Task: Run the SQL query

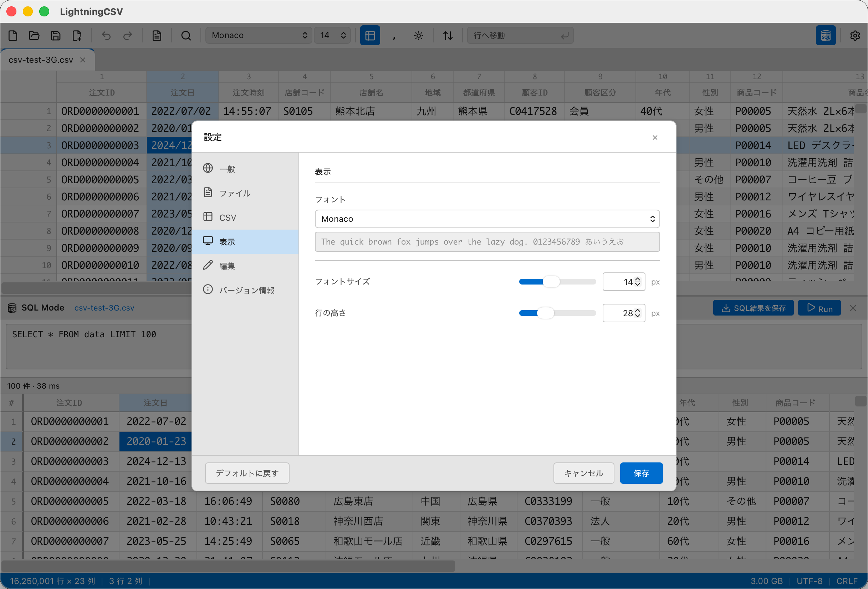Action: [820, 308]
